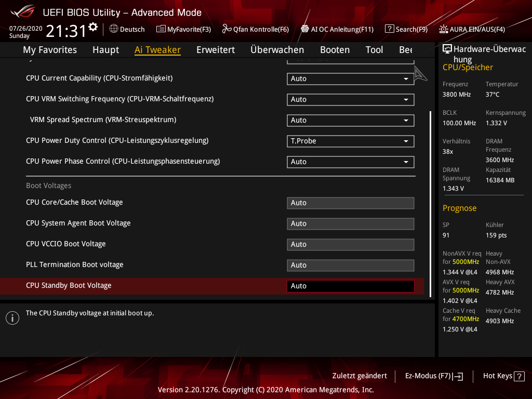
Task: Click the Hot Keys question mark icon
Action: (519, 376)
